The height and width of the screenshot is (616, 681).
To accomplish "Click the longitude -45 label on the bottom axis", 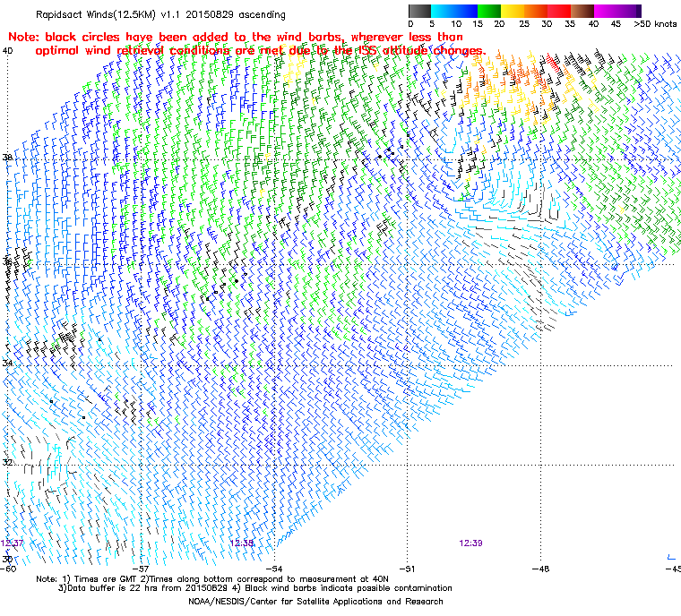I will (x=673, y=569).
